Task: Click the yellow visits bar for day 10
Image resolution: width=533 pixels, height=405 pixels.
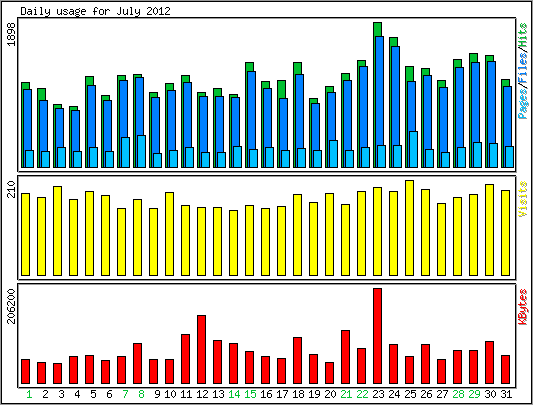Action: coord(169,234)
